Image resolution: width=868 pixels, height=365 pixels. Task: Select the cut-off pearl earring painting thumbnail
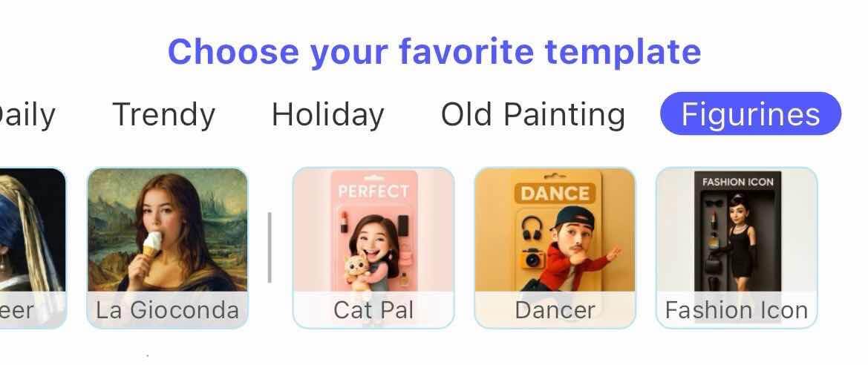(33, 248)
